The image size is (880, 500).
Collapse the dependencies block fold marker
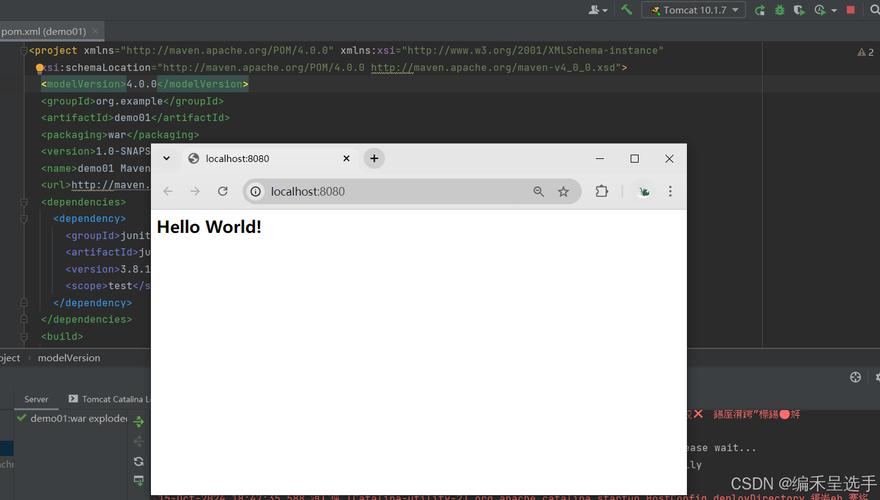tap(24, 202)
